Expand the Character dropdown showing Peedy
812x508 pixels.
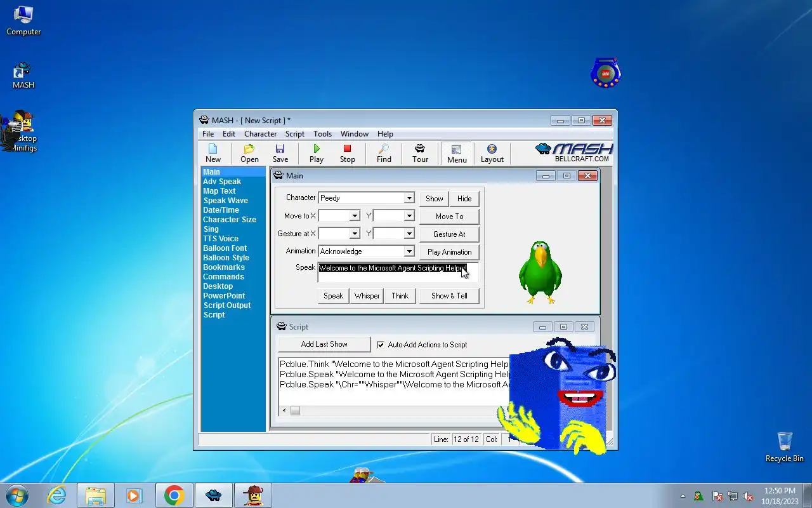coord(409,198)
